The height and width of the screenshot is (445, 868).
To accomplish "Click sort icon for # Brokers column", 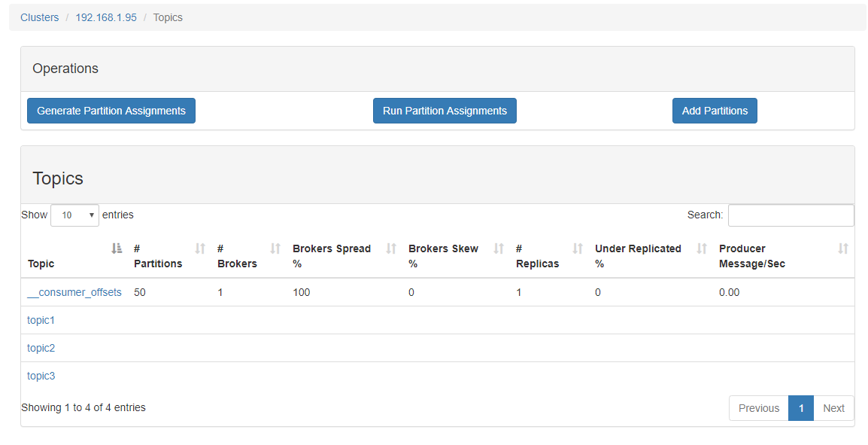I will click(x=275, y=248).
